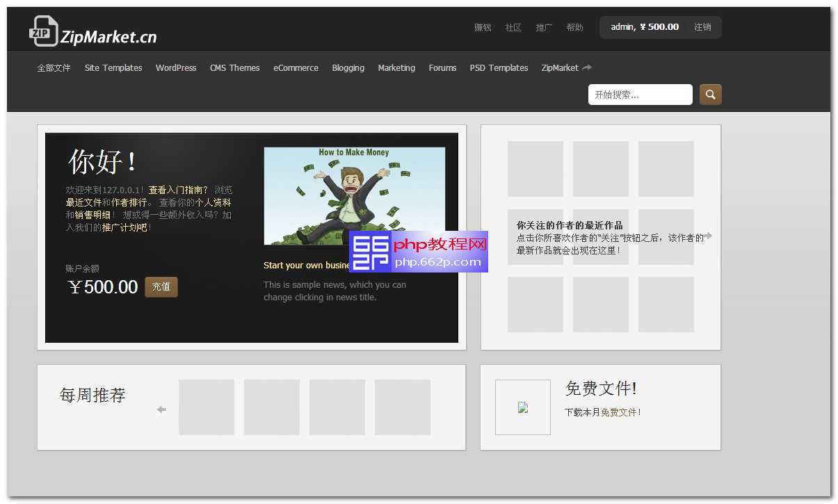The image size is (838, 504).
Task: Go to Forums category
Action: coord(442,68)
